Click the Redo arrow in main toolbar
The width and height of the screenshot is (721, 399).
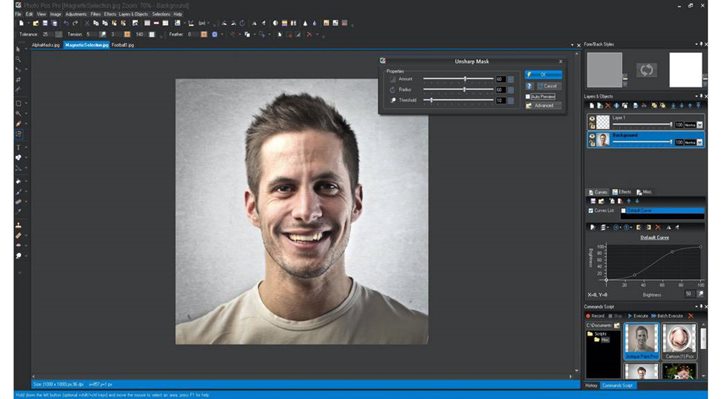click(75, 23)
